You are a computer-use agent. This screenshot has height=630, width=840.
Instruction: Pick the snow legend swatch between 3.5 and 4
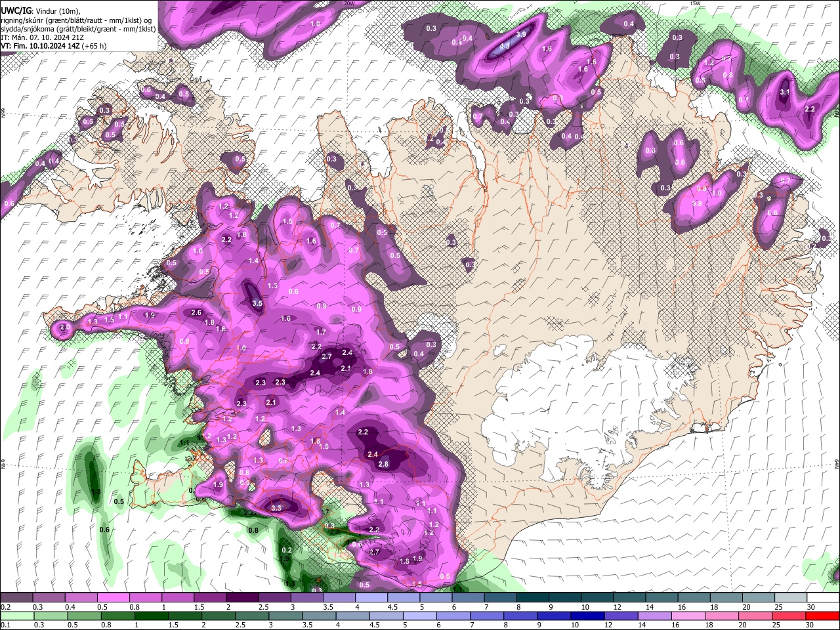[339, 598]
